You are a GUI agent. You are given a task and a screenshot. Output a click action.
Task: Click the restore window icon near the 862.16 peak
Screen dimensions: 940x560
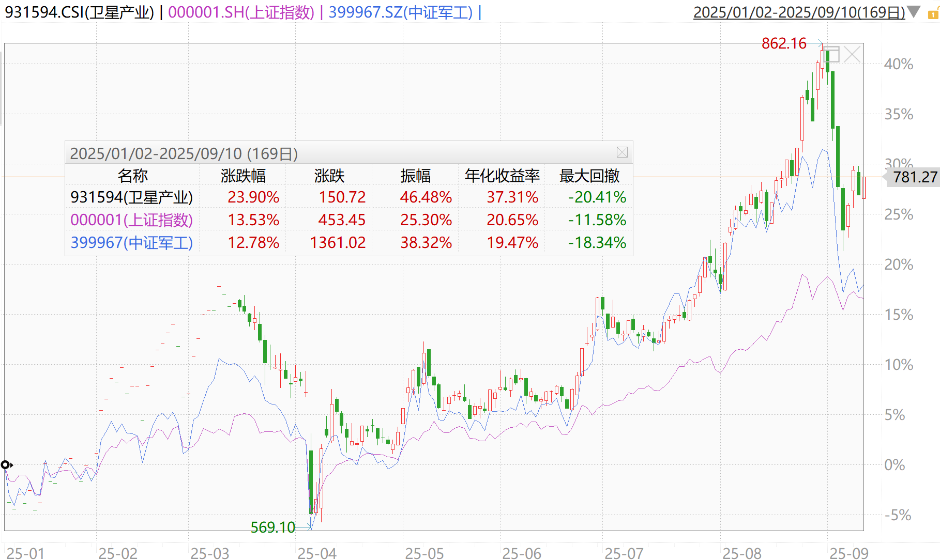pyautogui.click(x=831, y=54)
